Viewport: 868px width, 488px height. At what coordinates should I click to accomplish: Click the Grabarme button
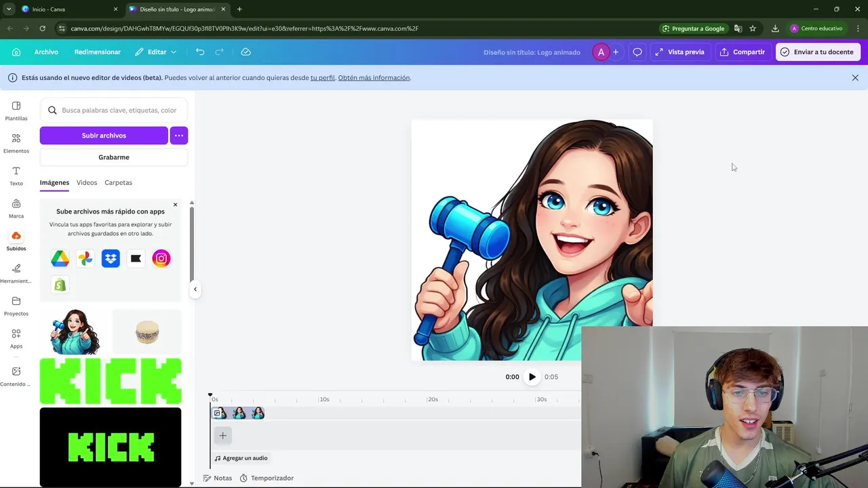114,157
